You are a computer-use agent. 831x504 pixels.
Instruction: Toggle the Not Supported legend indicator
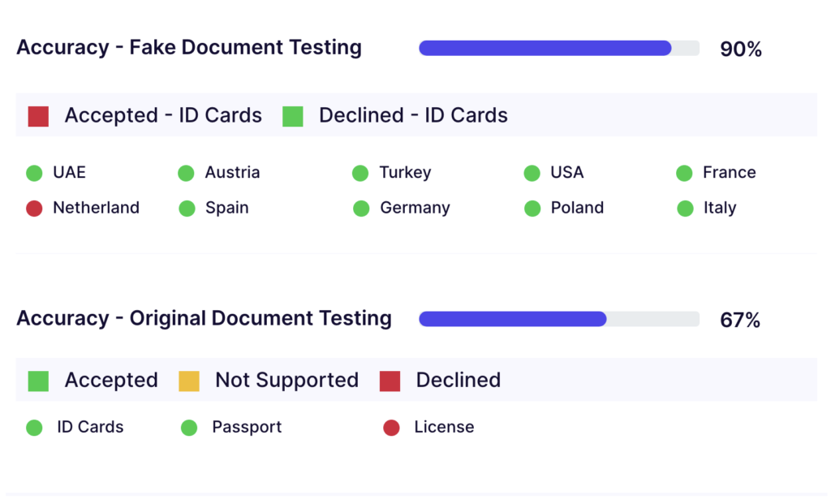(188, 380)
